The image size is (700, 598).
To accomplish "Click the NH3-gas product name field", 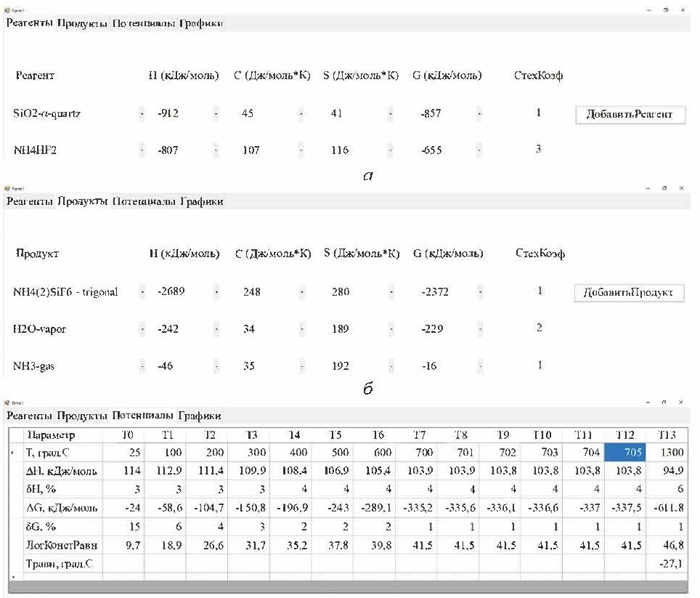I will [34, 366].
